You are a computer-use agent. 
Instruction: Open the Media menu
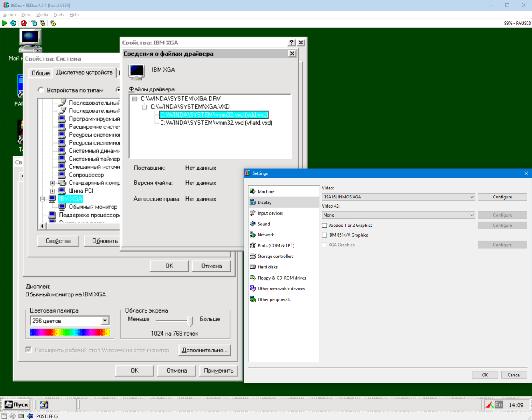(42, 14)
